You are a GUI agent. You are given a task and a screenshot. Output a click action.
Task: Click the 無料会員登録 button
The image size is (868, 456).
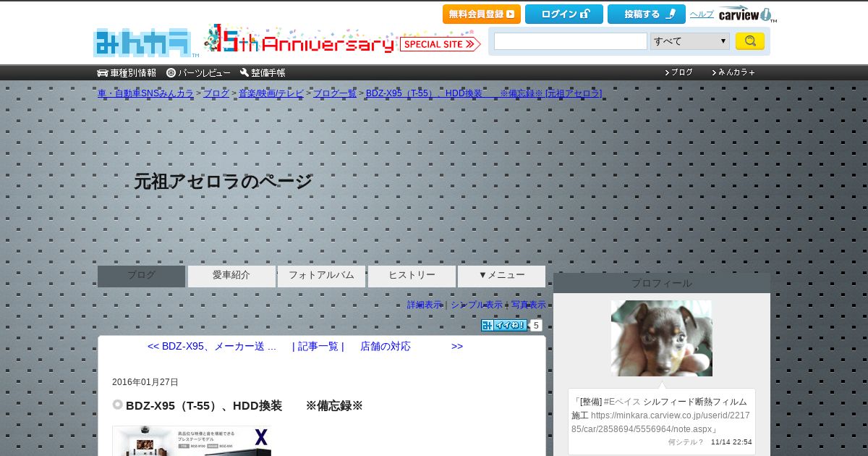tap(482, 14)
